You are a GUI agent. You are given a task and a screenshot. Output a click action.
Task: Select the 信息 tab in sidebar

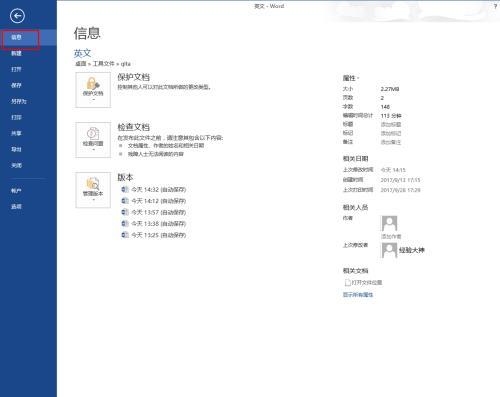(x=28, y=37)
